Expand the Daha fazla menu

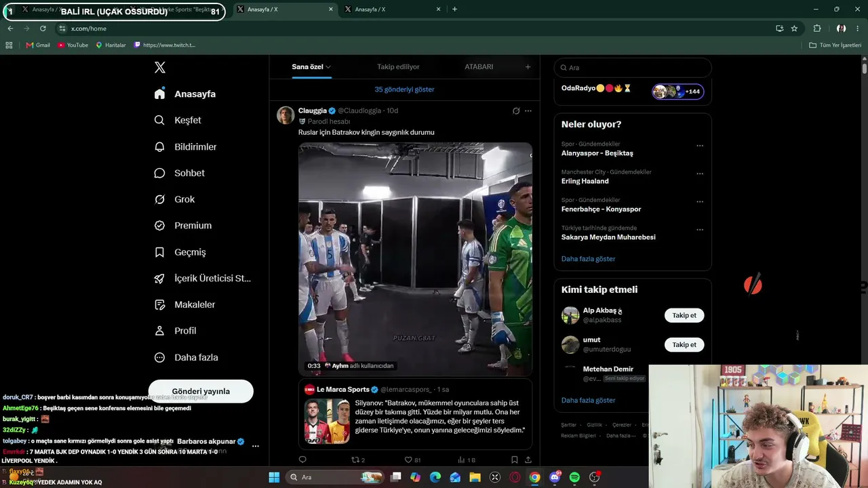186,357
